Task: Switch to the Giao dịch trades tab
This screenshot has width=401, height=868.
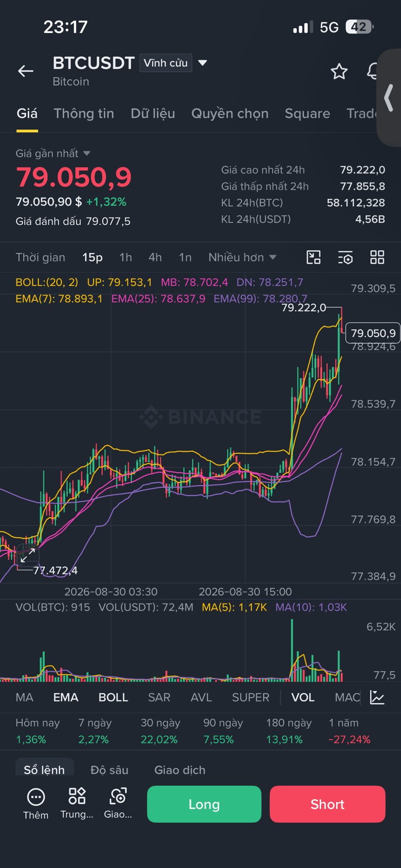Action: point(180,770)
